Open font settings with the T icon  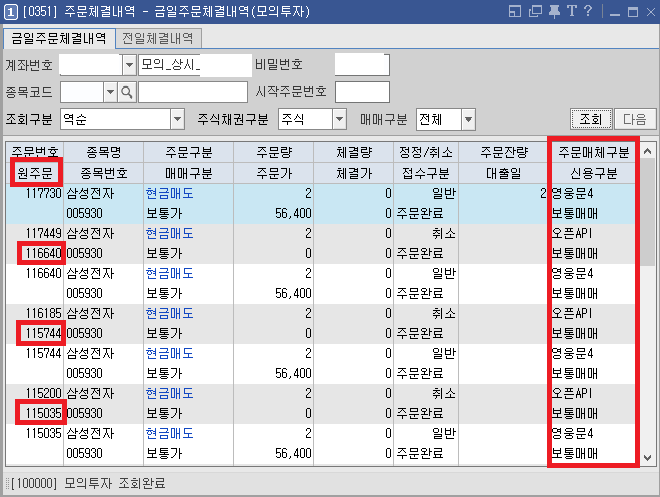click(571, 11)
